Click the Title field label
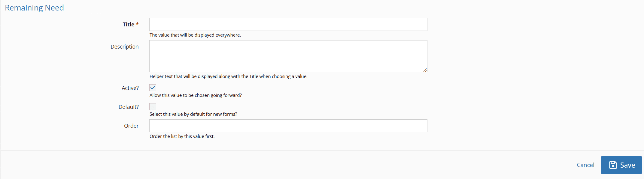Image resolution: width=644 pixels, height=179 pixels. pyautogui.click(x=129, y=24)
